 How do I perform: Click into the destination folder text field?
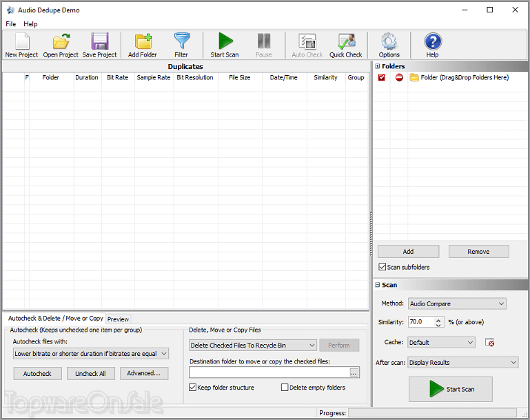pos(269,372)
